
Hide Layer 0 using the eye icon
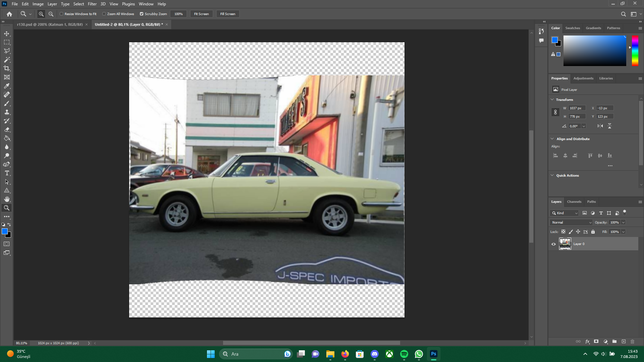click(553, 244)
